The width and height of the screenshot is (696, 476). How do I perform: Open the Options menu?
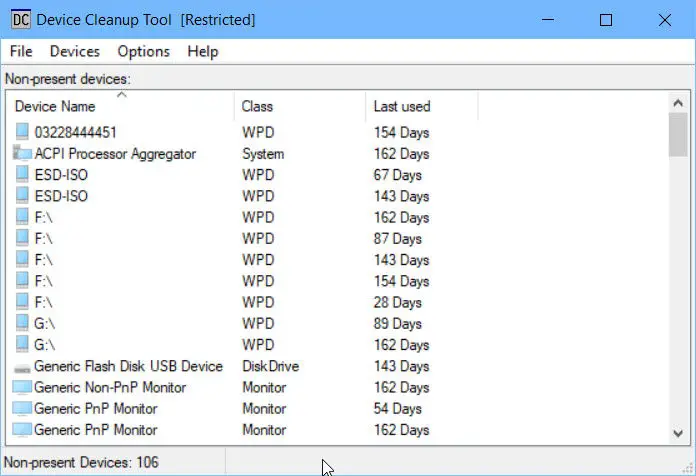[143, 52]
